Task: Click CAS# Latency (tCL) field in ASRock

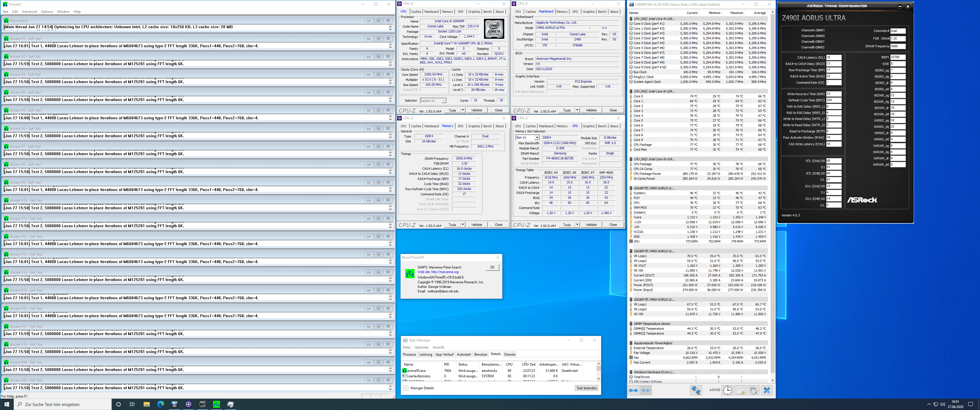Action: pos(834,58)
